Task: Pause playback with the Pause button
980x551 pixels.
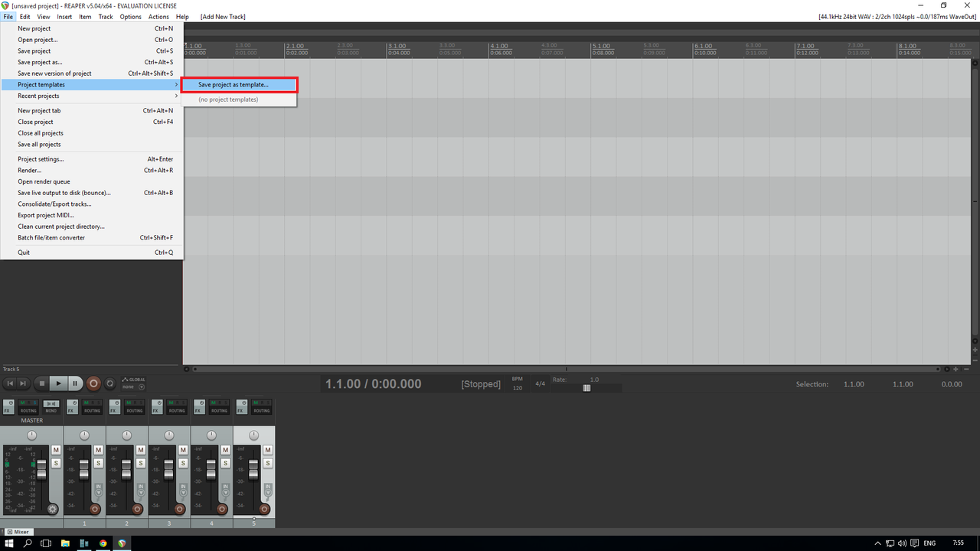Action: pos(75,383)
